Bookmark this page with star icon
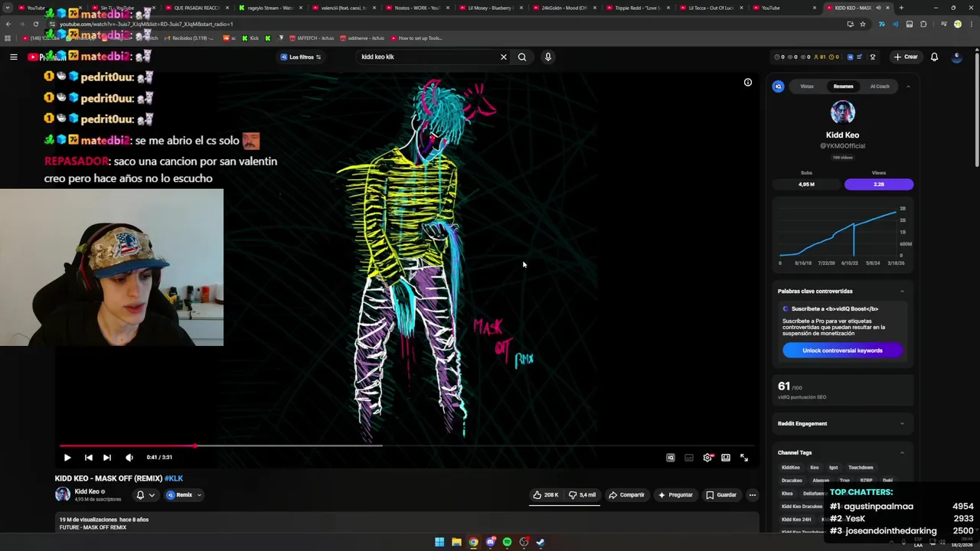Screen dimensions: 980x551 (x=863, y=24)
